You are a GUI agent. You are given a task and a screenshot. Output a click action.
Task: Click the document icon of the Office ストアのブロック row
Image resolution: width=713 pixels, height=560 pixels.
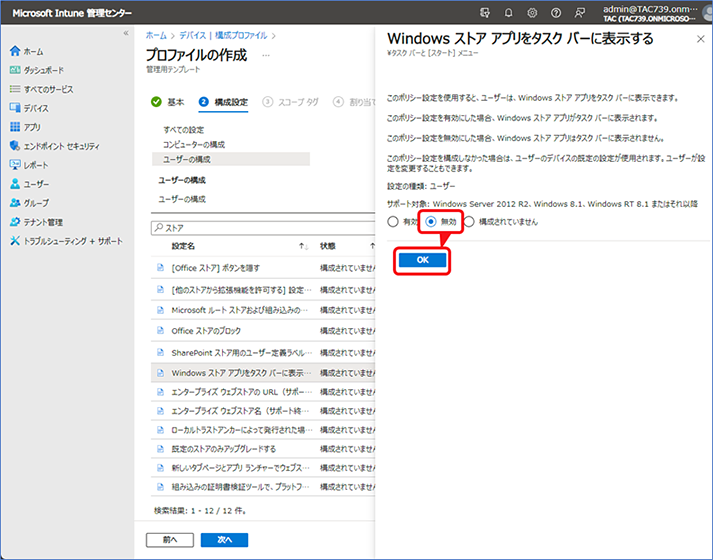point(160,330)
